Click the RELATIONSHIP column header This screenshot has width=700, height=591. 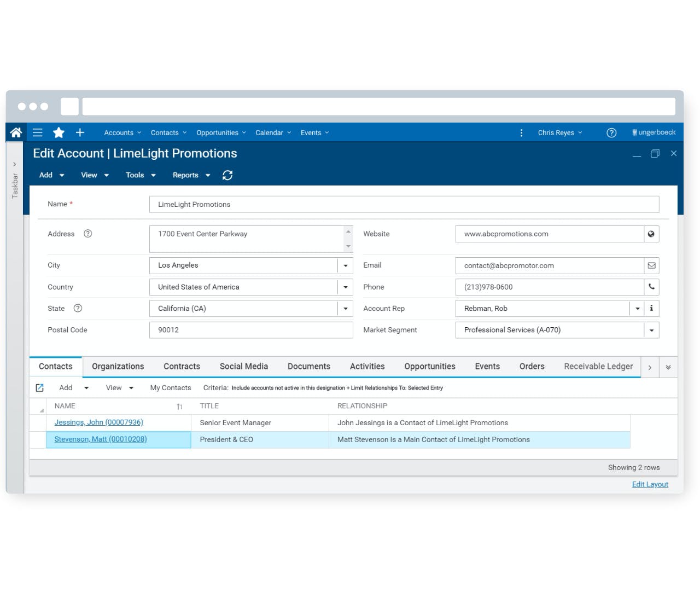(362, 406)
